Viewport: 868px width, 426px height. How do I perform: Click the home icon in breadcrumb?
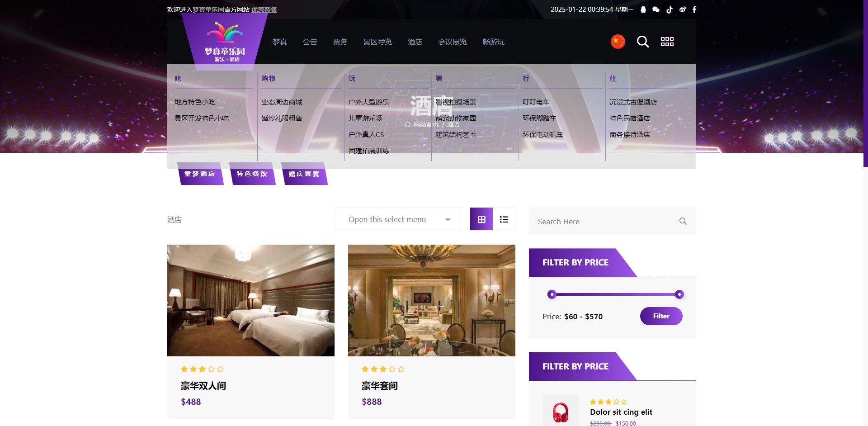pos(408,124)
